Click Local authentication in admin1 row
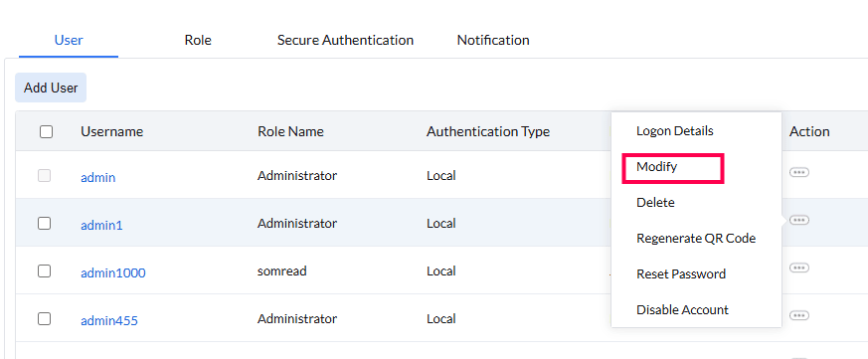Screen dimensions: 868x359 point(441,224)
